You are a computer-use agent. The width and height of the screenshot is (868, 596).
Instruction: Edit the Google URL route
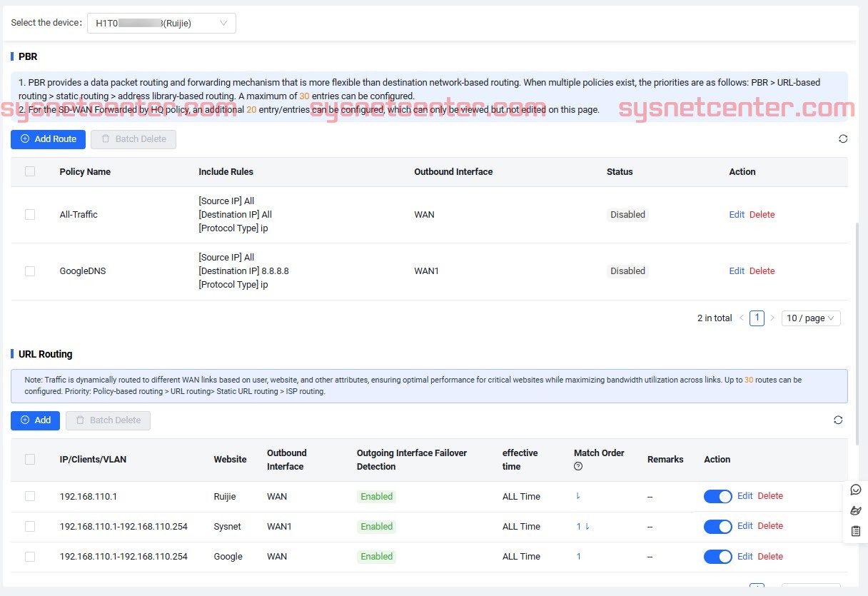[745, 557]
